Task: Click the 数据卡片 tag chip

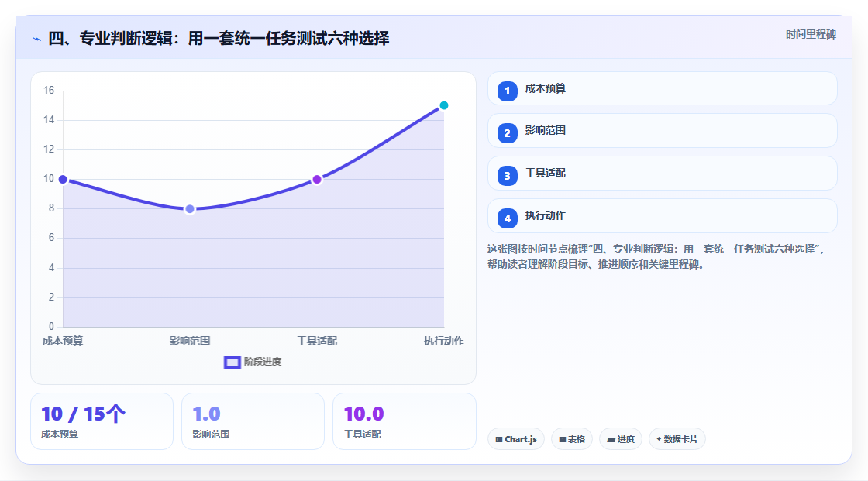Action: (677, 439)
